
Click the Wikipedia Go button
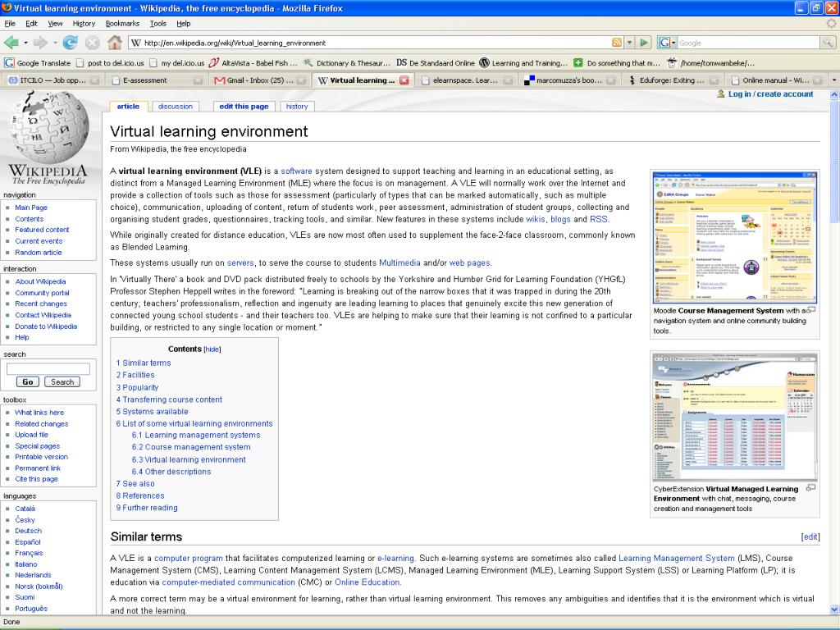point(28,382)
